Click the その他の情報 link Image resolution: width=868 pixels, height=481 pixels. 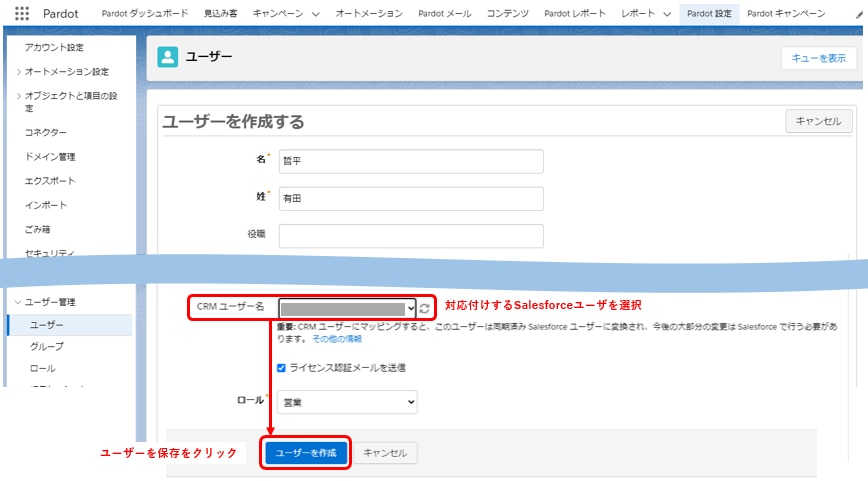click(x=337, y=339)
